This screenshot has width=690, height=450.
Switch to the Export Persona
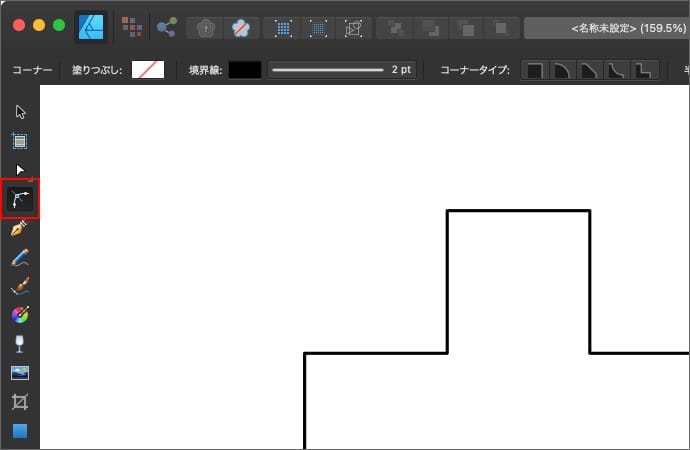166,26
